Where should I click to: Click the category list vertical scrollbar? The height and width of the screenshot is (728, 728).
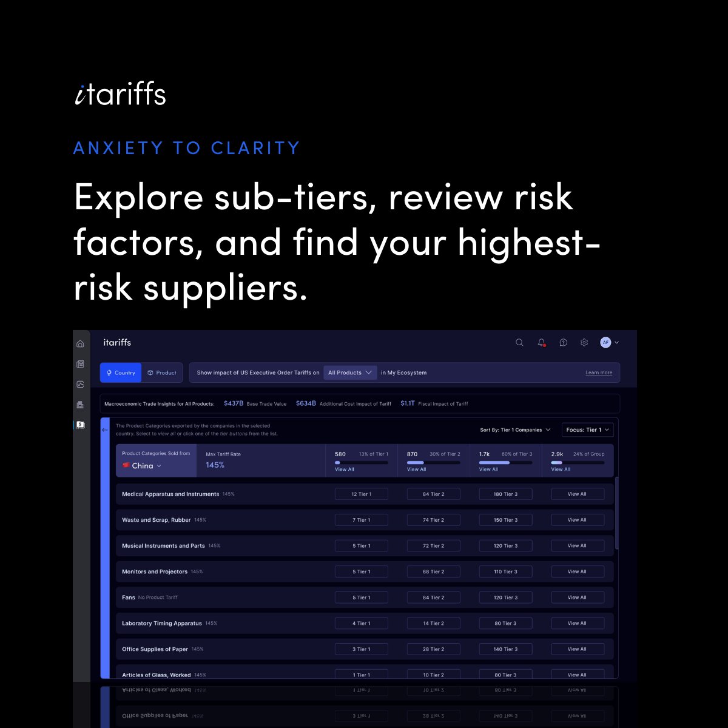[x=617, y=513]
